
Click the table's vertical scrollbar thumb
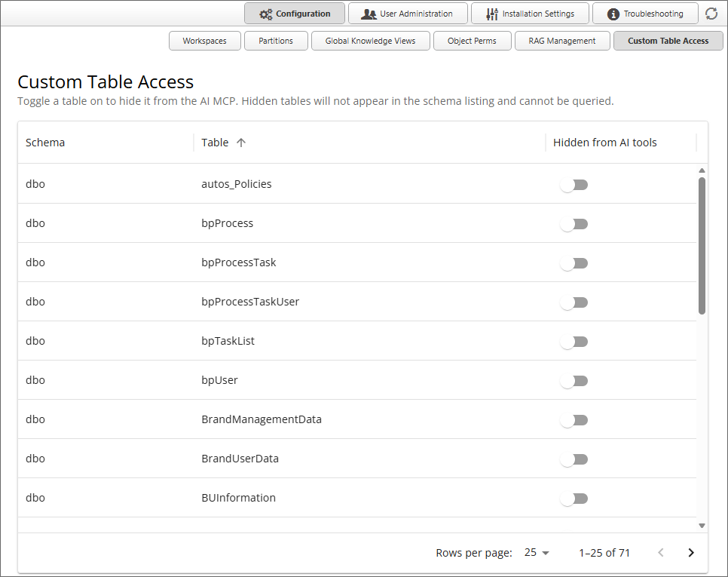click(x=702, y=246)
